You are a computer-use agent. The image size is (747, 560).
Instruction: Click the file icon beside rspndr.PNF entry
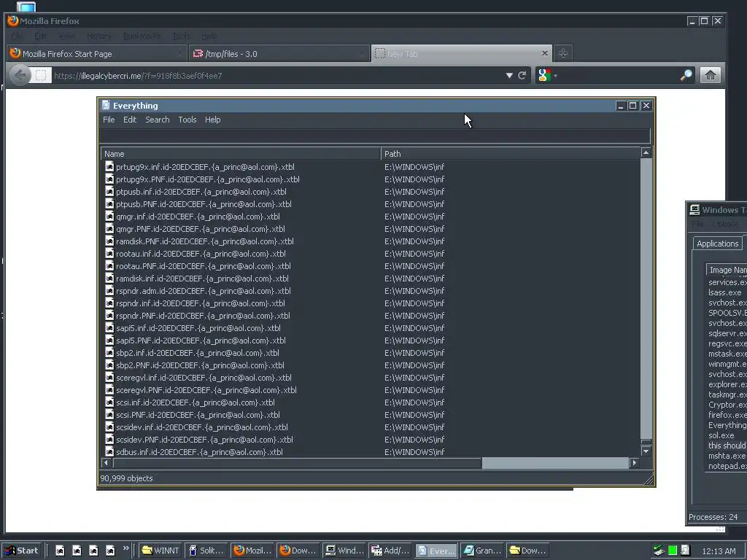[109, 315]
